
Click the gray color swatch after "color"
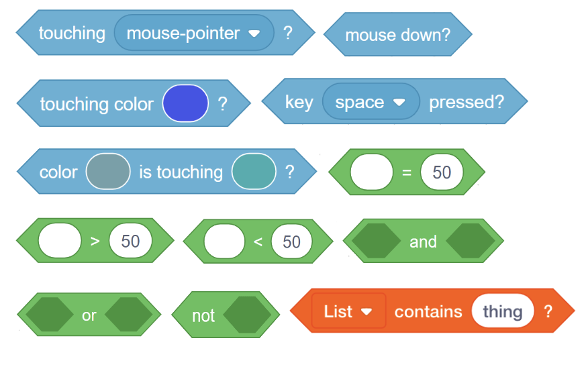tap(108, 172)
